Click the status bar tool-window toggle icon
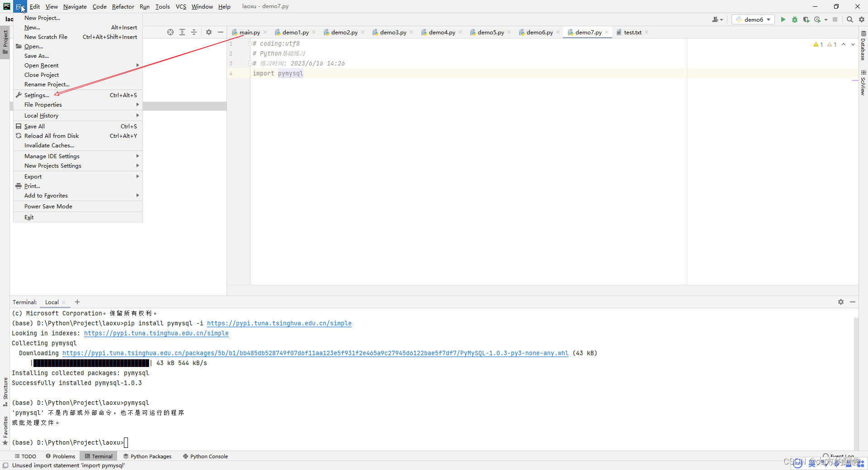The height and width of the screenshot is (470, 868). pyautogui.click(x=5, y=465)
